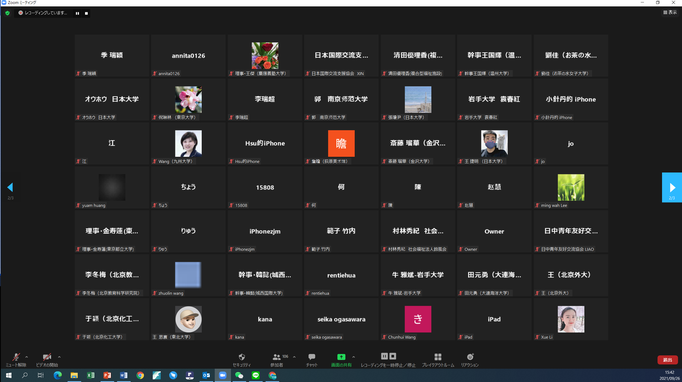682x382 pixels.
Task: Open the Security shield menu
Action: click(242, 359)
